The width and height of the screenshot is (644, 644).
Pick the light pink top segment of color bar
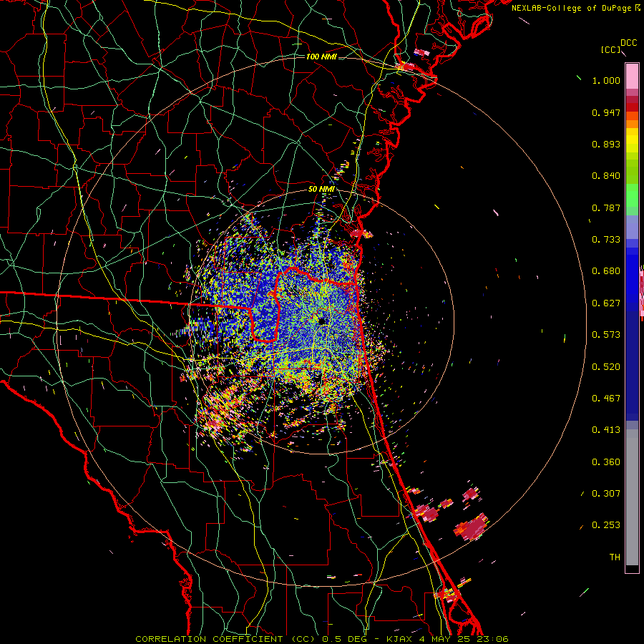click(x=632, y=77)
